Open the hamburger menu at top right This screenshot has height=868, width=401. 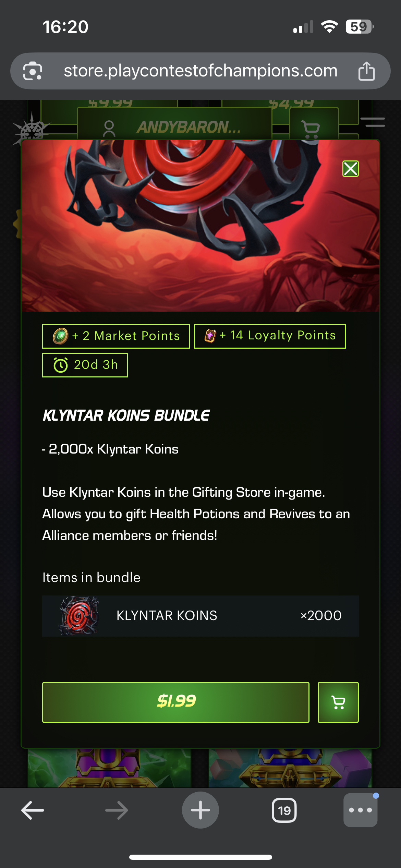375,122
